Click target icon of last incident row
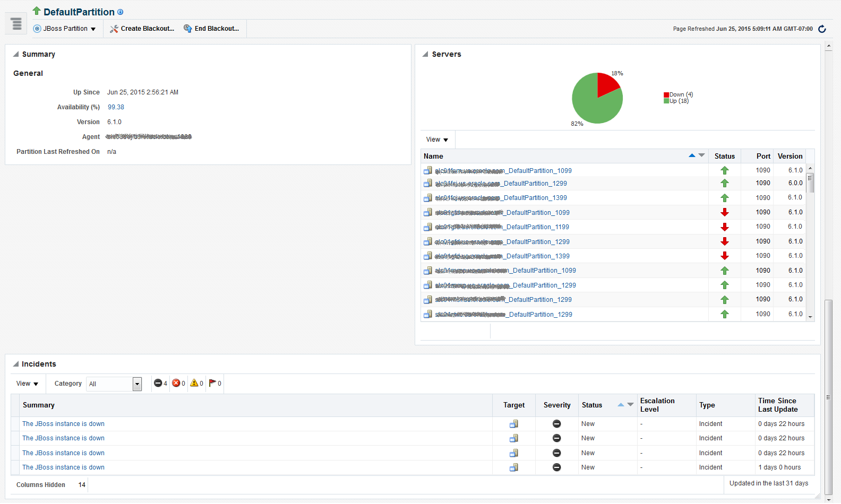The image size is (841, 504). point(513,467)
